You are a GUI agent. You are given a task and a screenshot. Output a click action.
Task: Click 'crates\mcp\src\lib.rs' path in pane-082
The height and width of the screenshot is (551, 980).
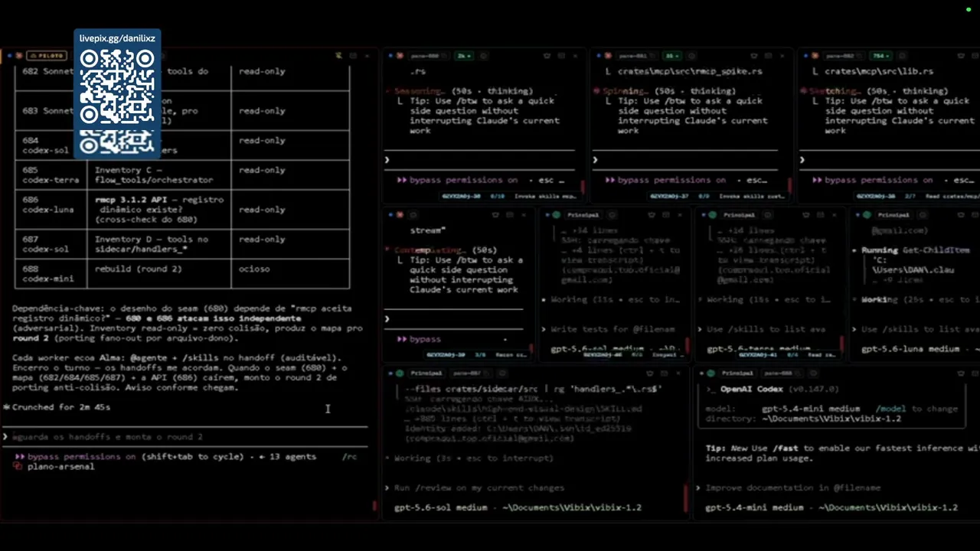point(878,71)
